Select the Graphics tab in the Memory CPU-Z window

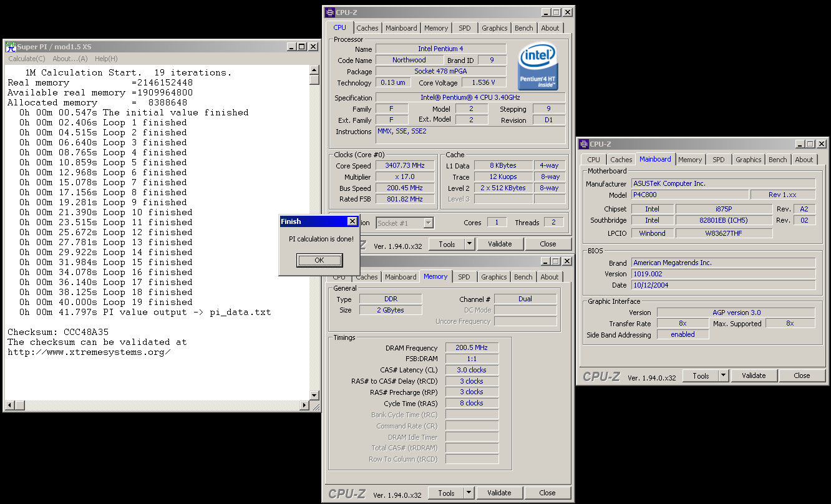pos(493,277)
